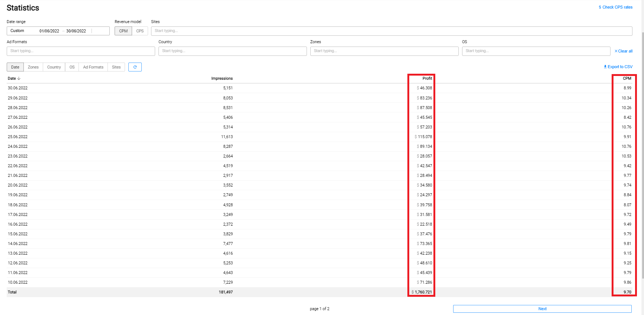Screen dimensions: 644x315
Task: Sort the table by Profit column header
Action: [427, 79]
